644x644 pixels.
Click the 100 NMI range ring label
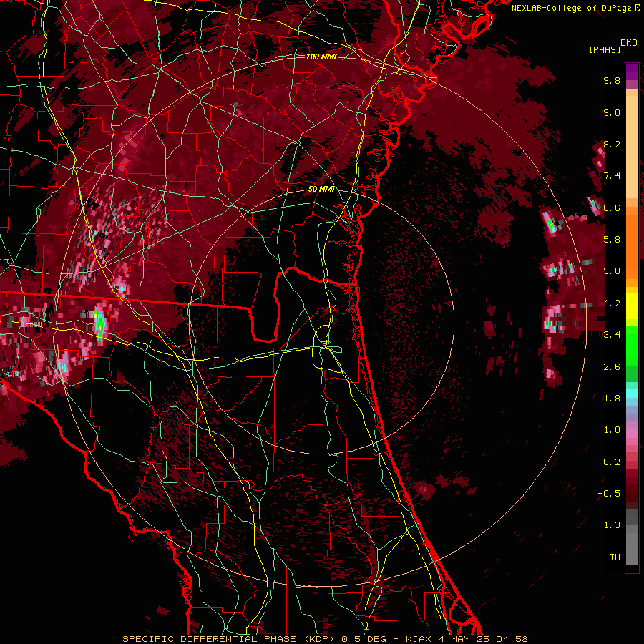click(x=321, y=57)
